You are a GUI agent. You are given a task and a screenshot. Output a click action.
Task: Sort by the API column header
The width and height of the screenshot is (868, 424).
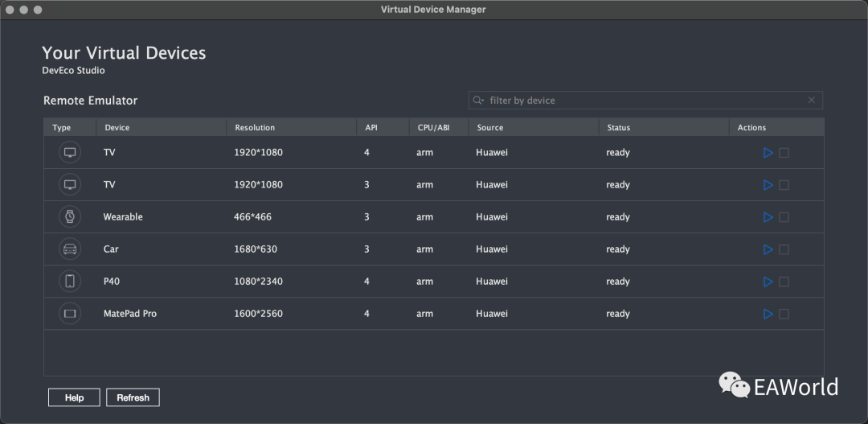coord(383,127)
